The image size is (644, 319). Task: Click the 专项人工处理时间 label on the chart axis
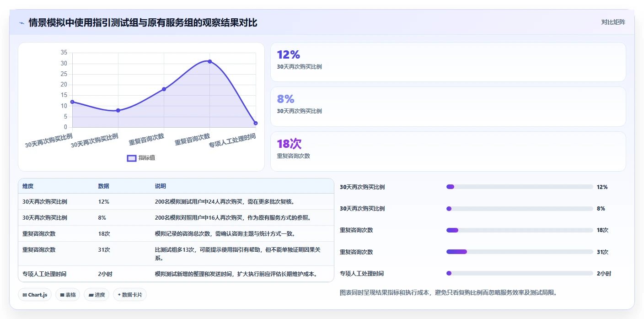tap(232, 141)
